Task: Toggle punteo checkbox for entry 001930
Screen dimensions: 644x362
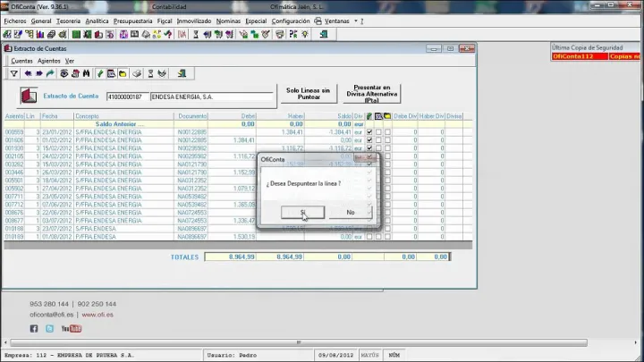Action: (369, 147)
